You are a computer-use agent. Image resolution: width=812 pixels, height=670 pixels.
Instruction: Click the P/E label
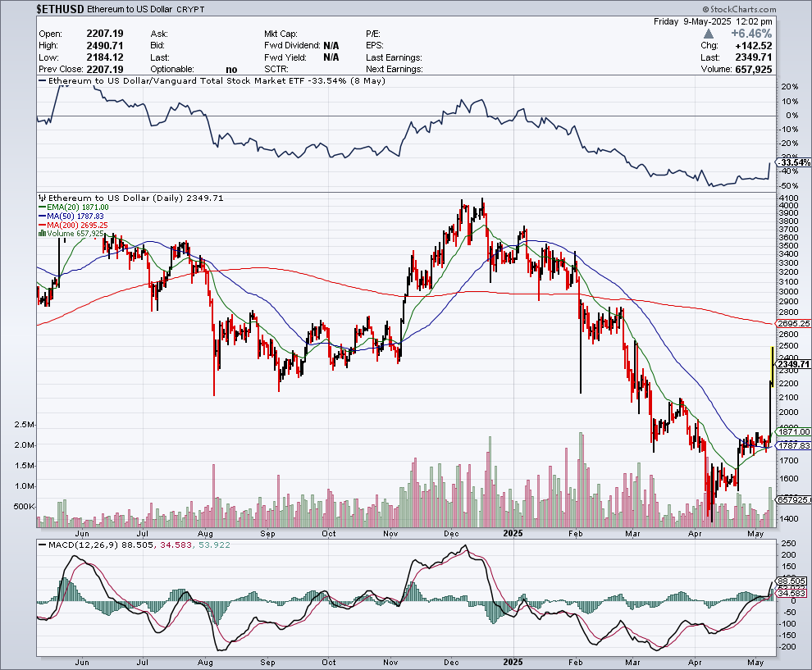tap(373, 34)
